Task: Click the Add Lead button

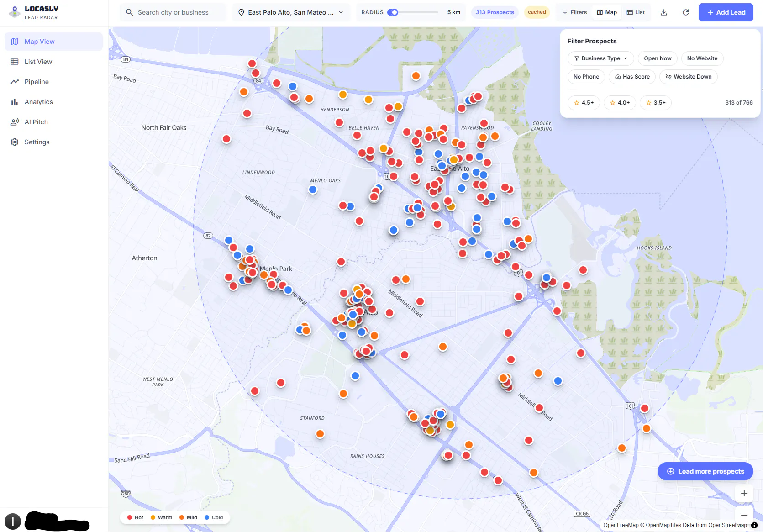Action: [x=726, y=12]
